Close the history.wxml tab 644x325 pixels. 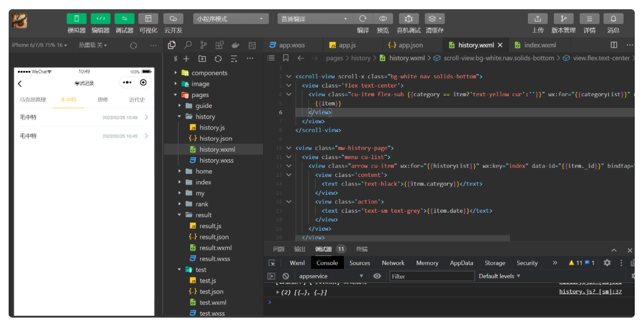(500, 45)
